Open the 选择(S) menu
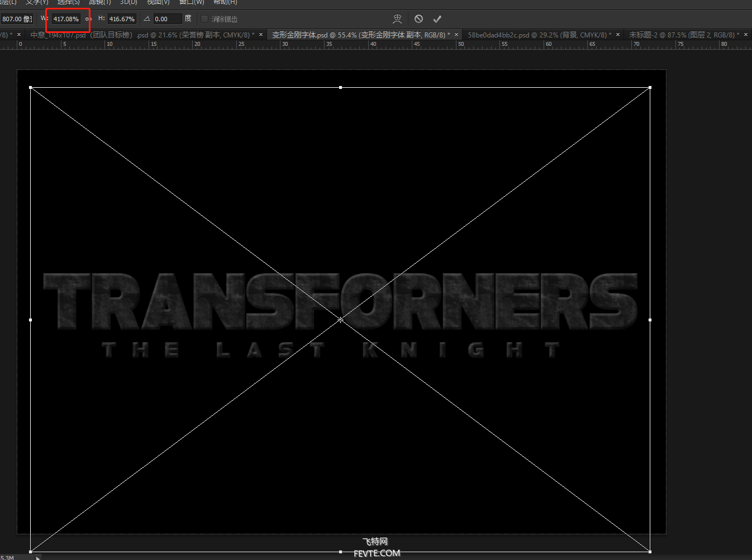The width and height of the screenshot is (752, 560). (68, 2)
